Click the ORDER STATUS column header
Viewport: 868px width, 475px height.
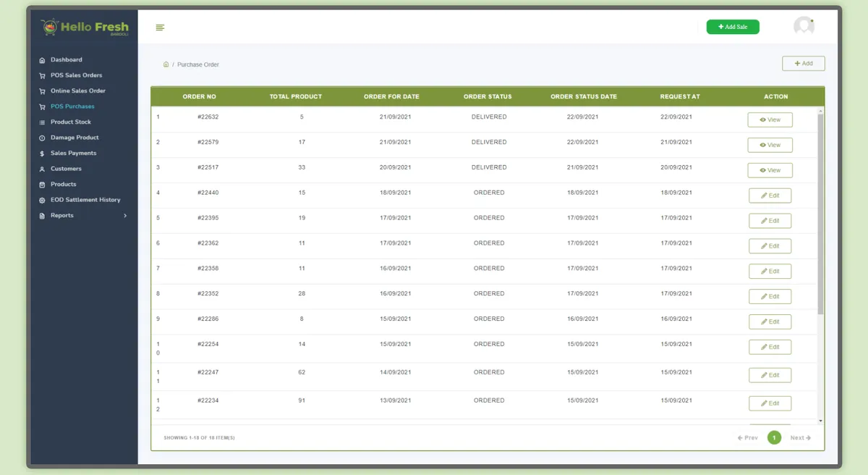tap(488, 97)
